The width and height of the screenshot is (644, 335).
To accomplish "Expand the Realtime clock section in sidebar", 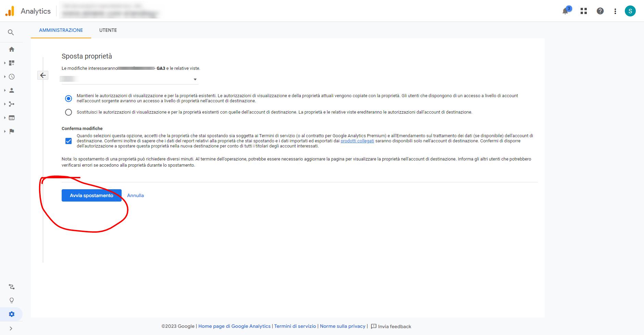I will click(12, 77).
